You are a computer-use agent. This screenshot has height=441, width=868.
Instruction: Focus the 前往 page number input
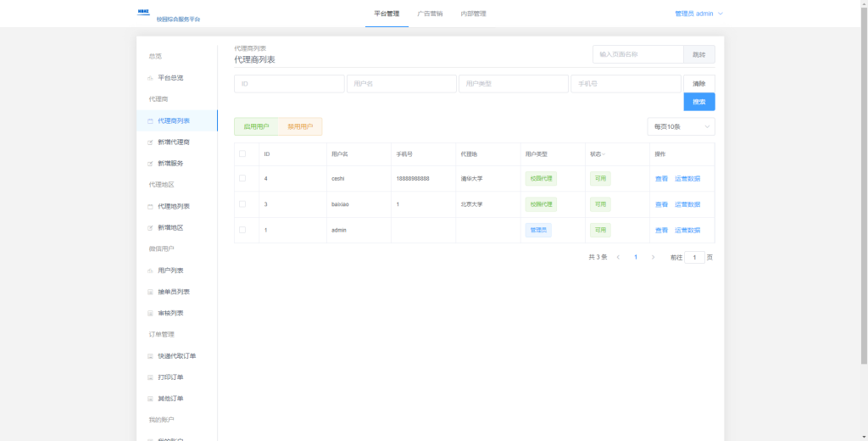click(x=695, y=257)
